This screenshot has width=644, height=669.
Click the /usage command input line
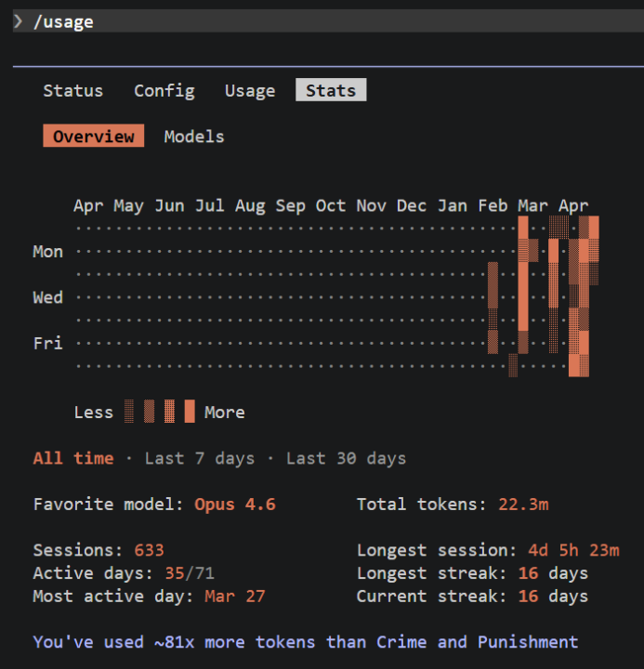click(x=328, y=21)
